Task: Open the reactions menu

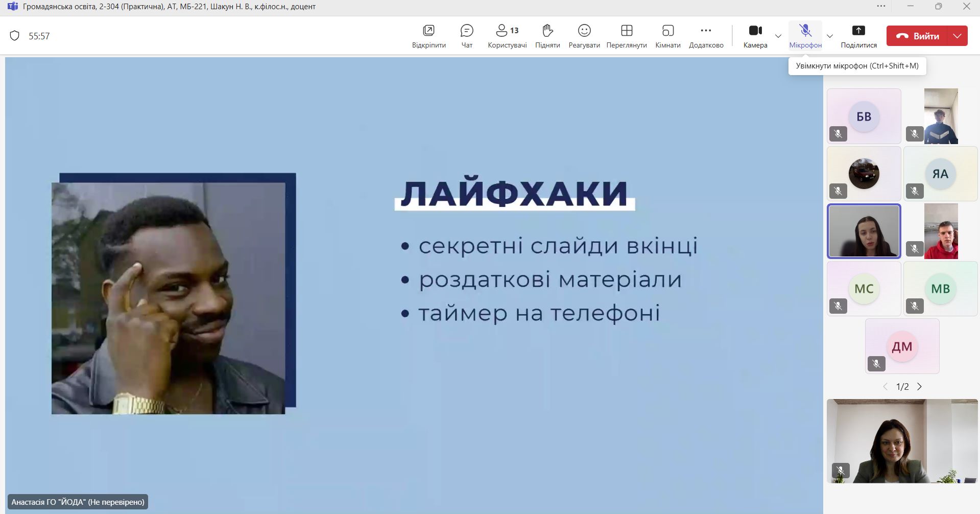Action: tap(584, 36)
